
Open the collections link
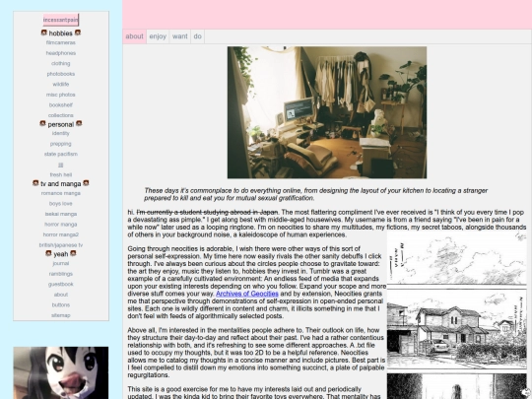point(61,115)
